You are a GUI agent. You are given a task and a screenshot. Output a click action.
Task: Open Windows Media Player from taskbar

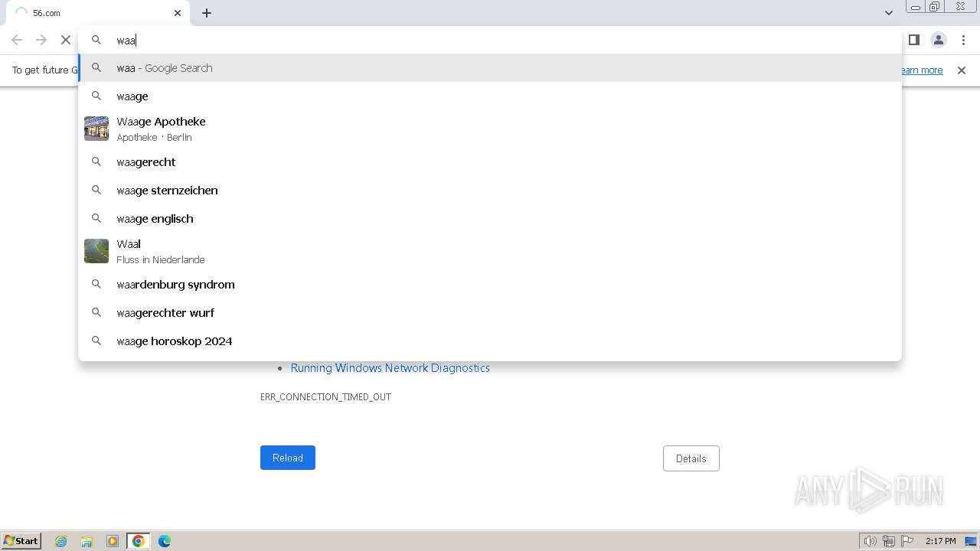(x=113, y=541)
